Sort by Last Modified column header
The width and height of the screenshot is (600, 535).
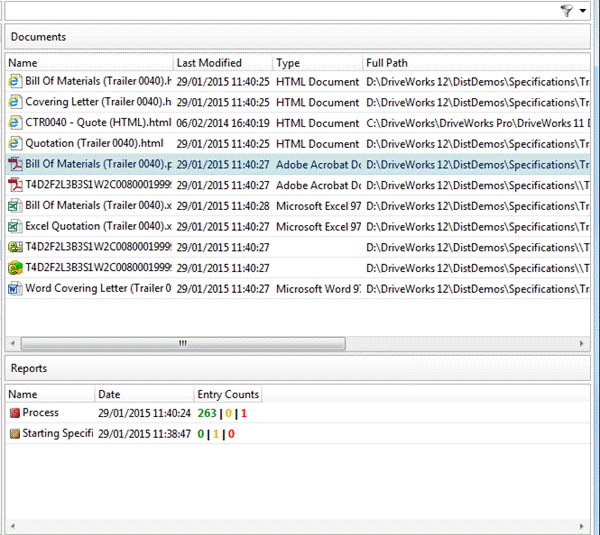(222, 63)
